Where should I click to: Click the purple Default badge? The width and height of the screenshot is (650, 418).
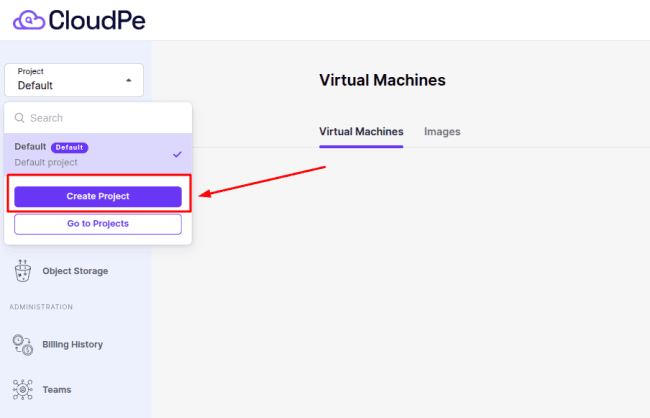tap(69, 147)
